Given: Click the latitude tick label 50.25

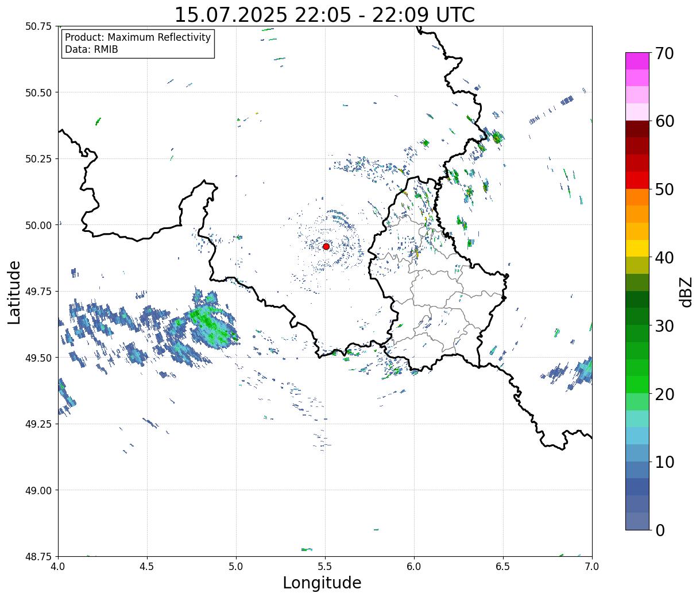Looking at the screenshot, I should [39, 159].
